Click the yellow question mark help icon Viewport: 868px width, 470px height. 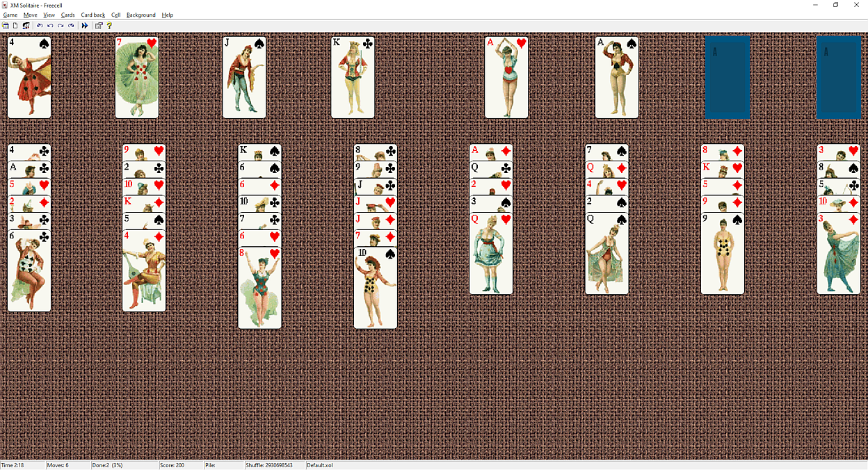(109, 26)
